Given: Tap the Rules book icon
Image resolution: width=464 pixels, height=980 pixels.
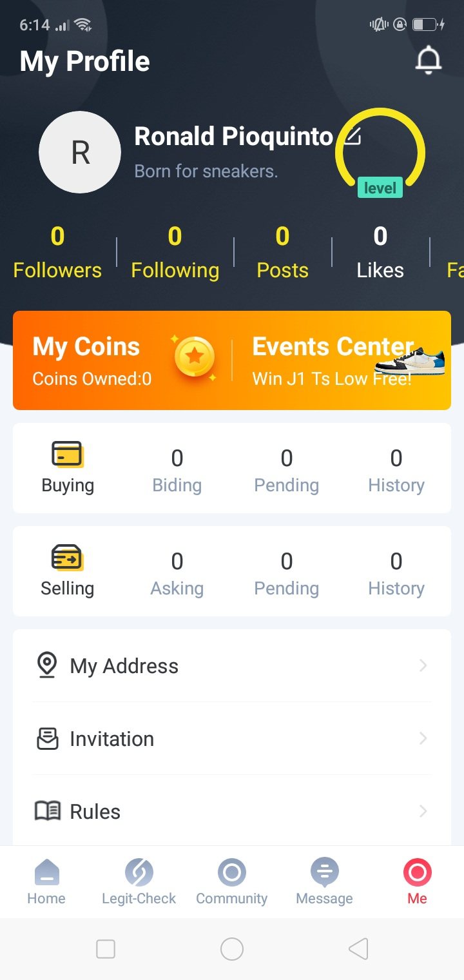Looking at the screenshot, I should click(x=47, y=811).
